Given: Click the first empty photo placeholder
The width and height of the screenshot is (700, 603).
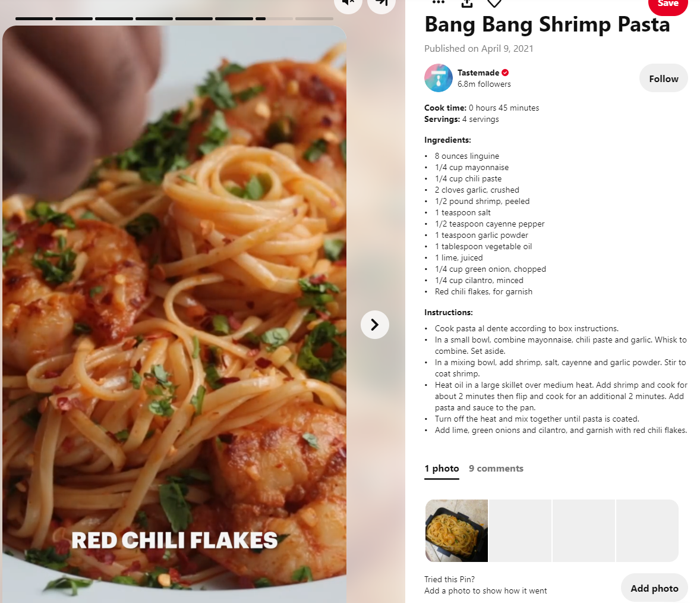Looking at the screenshot, I should click(520, 530).
